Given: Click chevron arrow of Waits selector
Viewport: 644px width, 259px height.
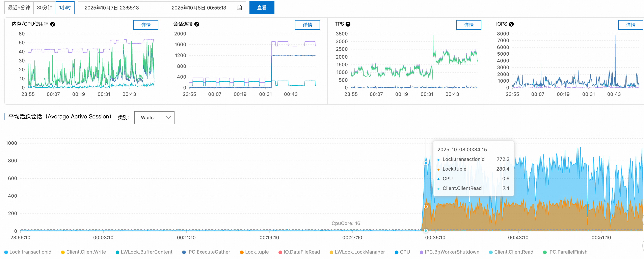Looking at the screenshot, I should (x=168, y=117).
